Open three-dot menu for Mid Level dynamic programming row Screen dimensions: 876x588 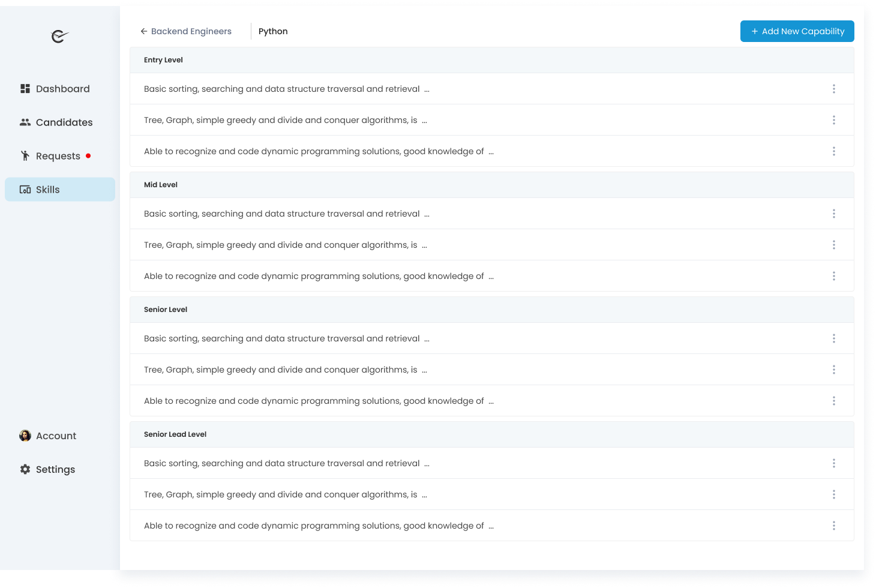(834, 276)
